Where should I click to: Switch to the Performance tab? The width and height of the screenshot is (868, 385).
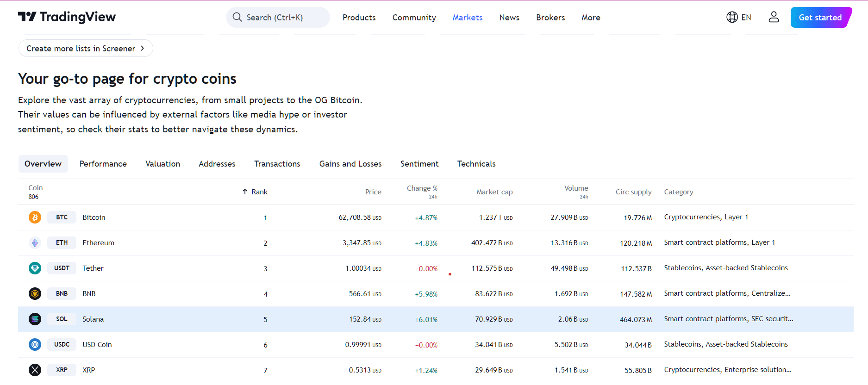pyautogui.click(x=103, y=164)
